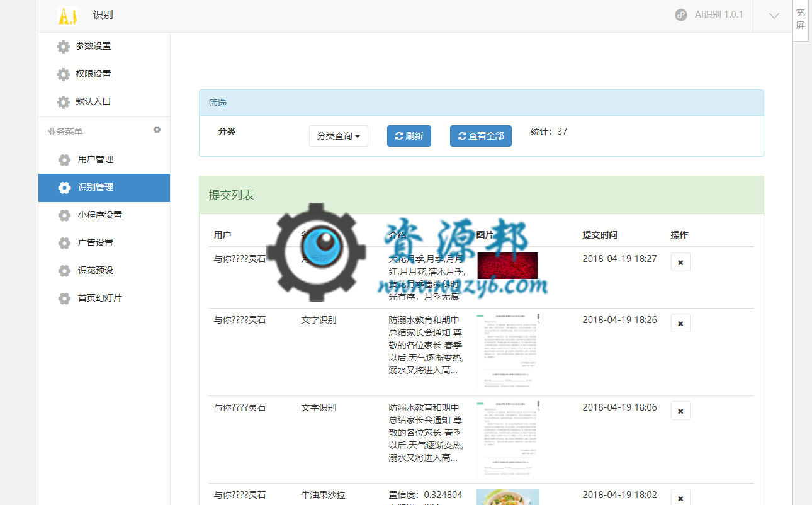Click the gear icon beside 参数设置

[63, 47]
